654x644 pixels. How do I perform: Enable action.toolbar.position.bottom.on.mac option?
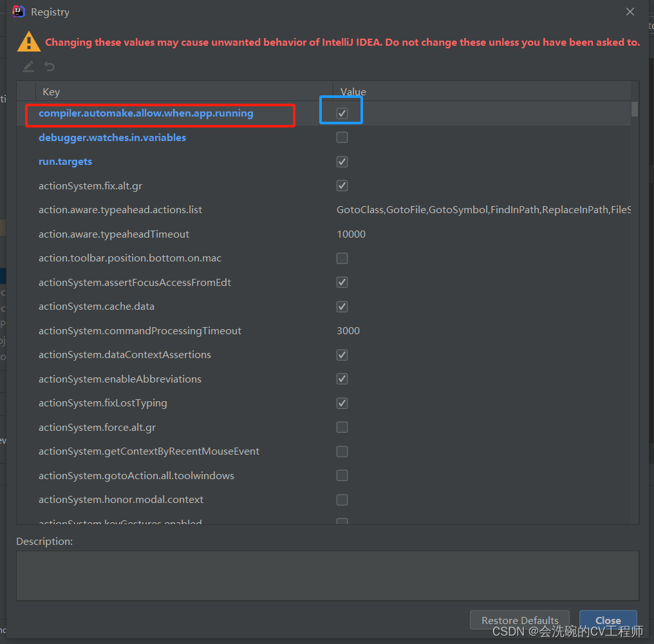342,258
